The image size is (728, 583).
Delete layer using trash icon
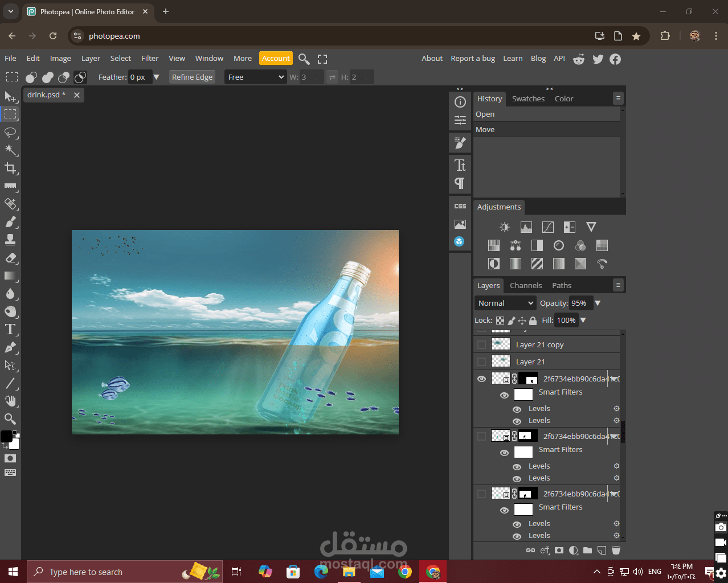616,551
